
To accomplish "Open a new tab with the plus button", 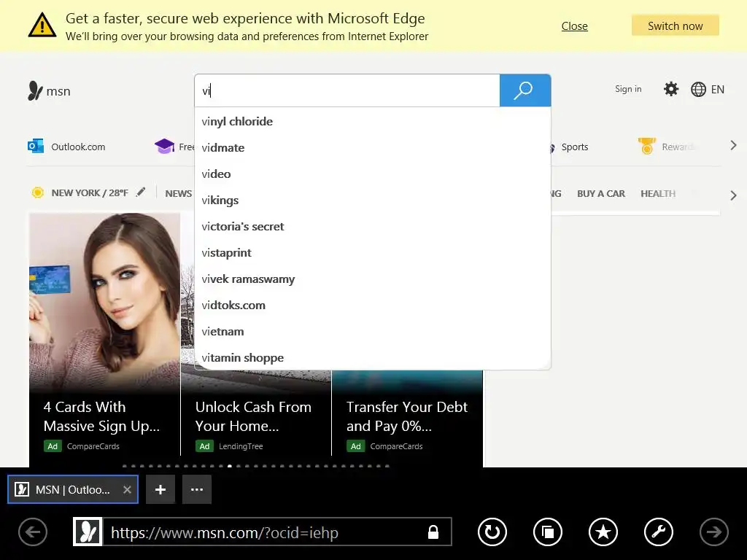I will [x=160, y=489].
